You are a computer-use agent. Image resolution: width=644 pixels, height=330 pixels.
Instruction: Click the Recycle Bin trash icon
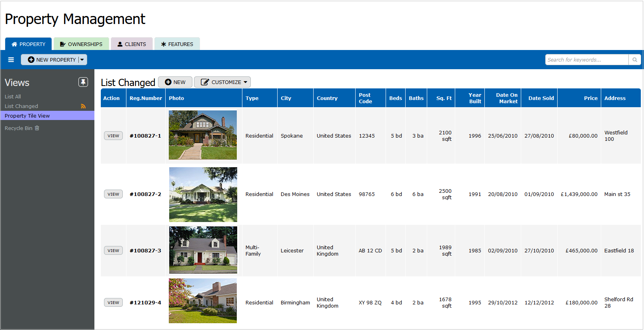pyautogui.click(x=37, y=128)
